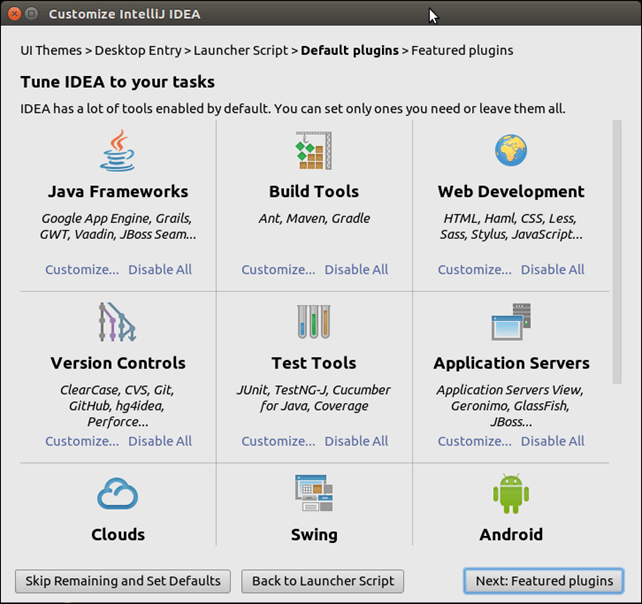
Task: Click the Build Tools crane icon
Action: [x=314, y=150]
